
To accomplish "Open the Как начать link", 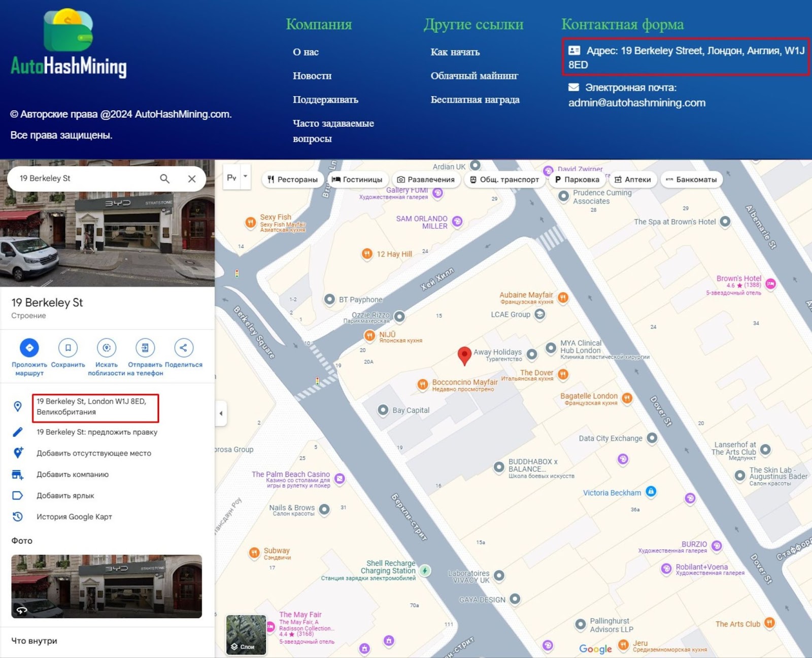I will click(455, 52).
